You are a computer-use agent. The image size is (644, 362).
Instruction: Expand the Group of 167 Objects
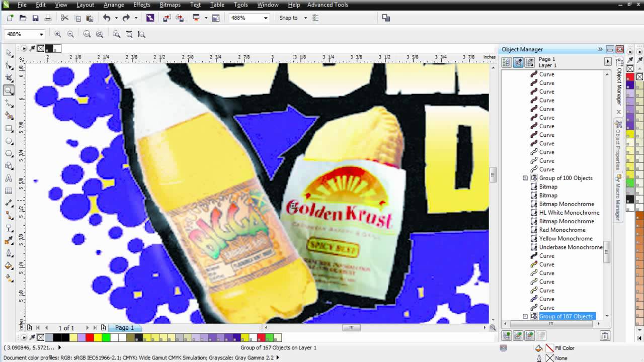point(525,316)
